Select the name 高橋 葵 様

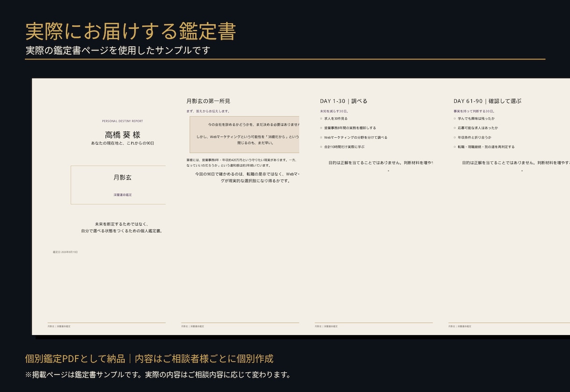122,135
